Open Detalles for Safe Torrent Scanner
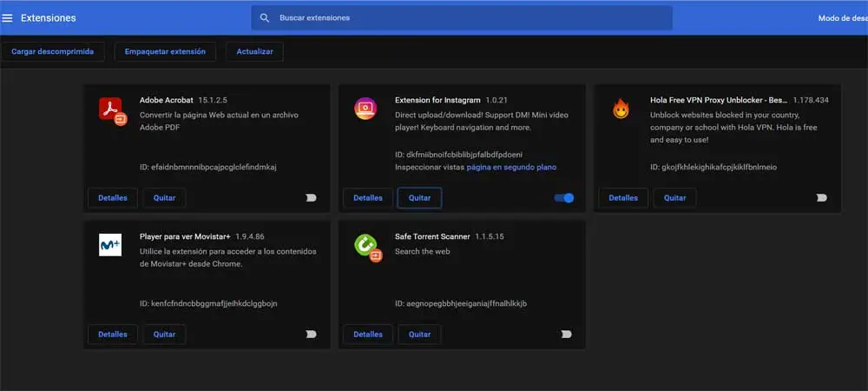This screenshot has height=391, width=868. [368, 334]
